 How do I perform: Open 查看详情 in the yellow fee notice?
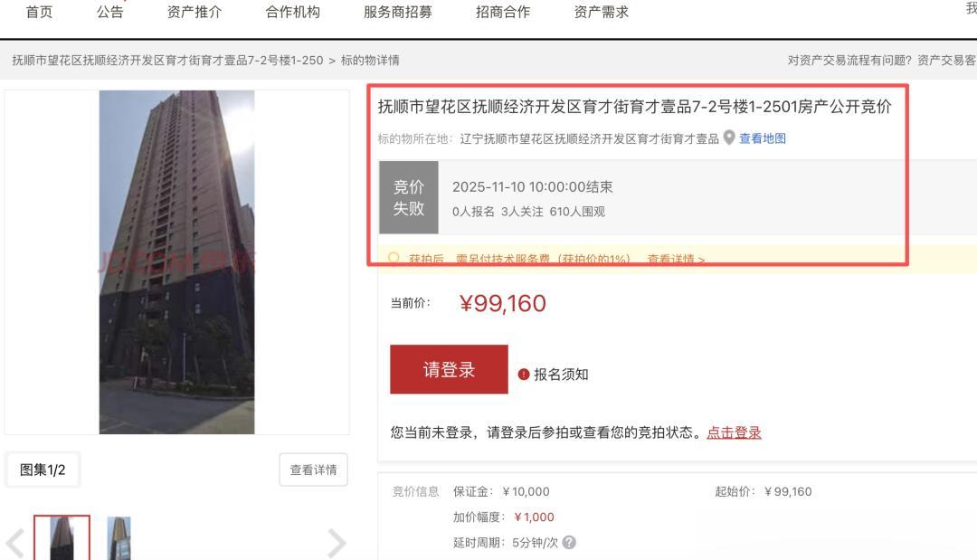click(676, 259)
